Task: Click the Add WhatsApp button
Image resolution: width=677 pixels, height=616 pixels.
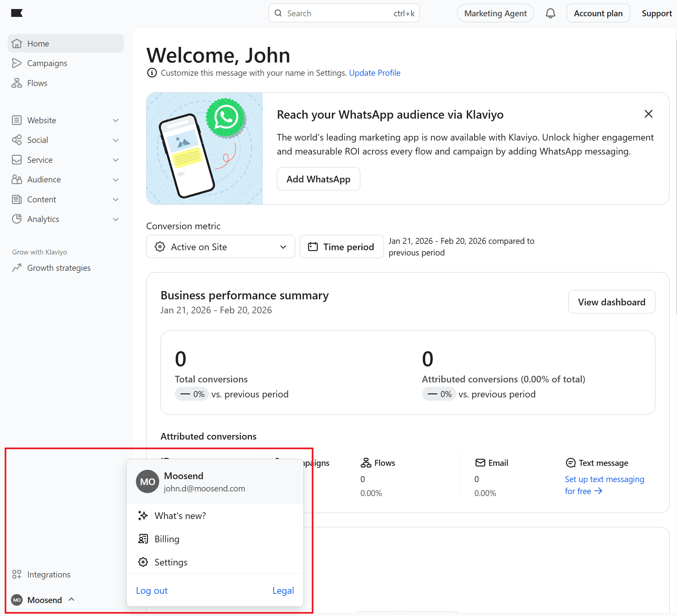Action: coord(318,179)
